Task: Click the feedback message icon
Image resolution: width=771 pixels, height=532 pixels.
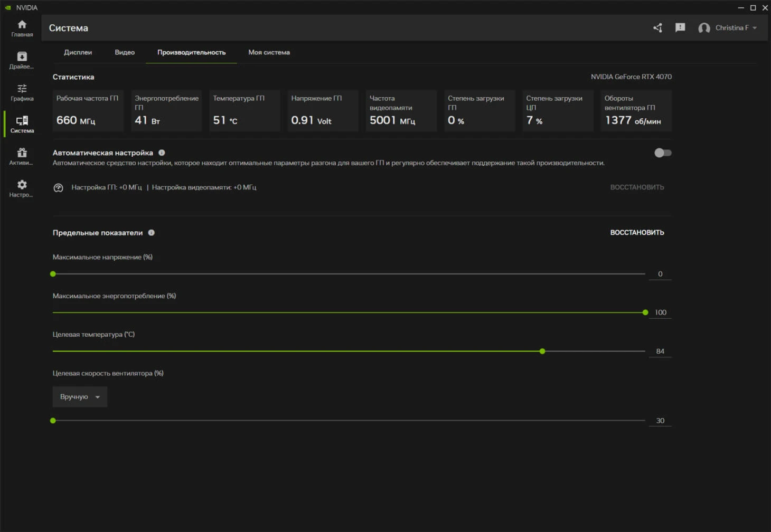Action: [680, 28]
